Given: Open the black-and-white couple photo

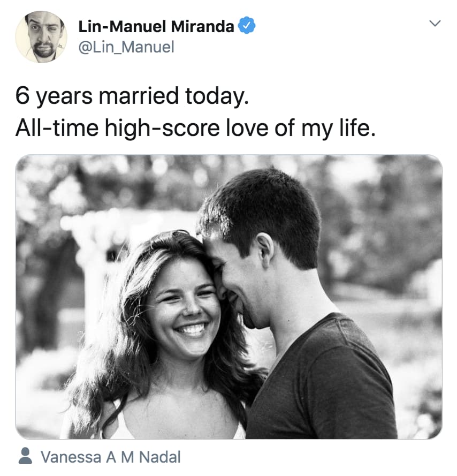Looking at the screenshot, I should (229, 297).
